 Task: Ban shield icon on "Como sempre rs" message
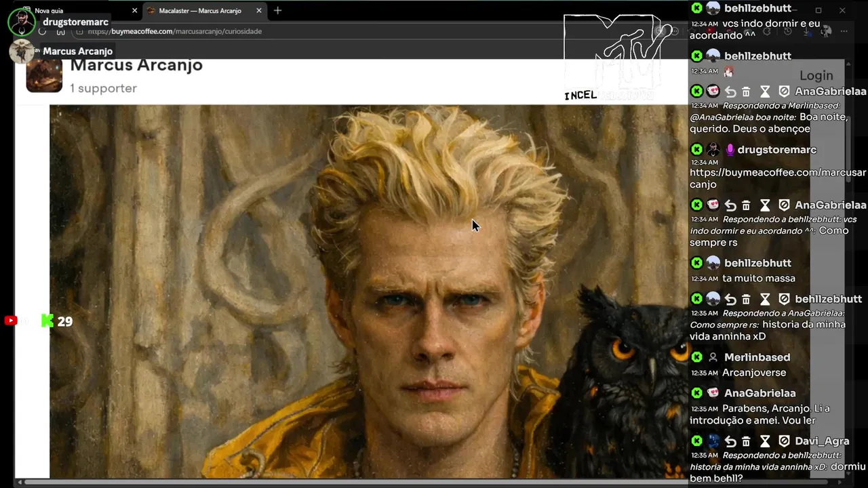pyautogui.click(x=784, y=205)
